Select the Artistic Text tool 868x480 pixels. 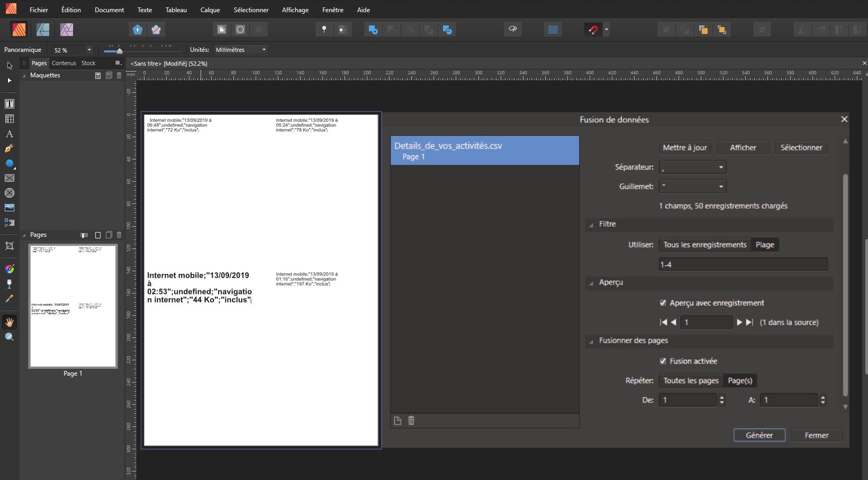pos(10,134)
